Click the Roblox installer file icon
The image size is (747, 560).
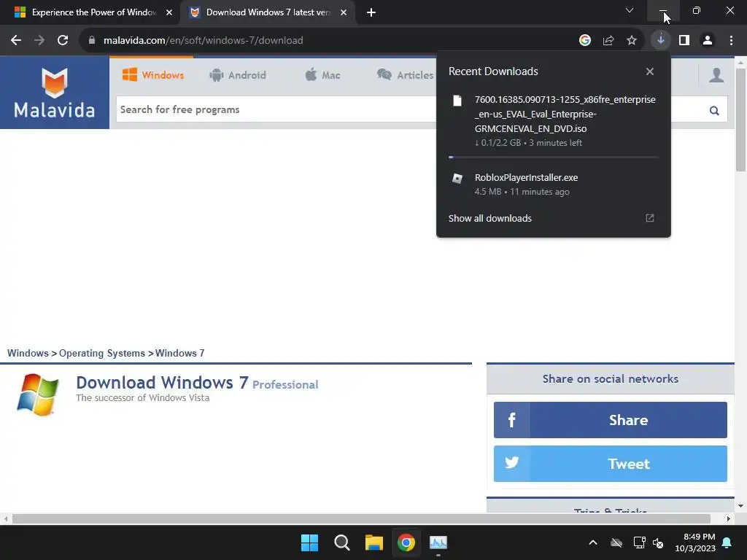(457, 178)
